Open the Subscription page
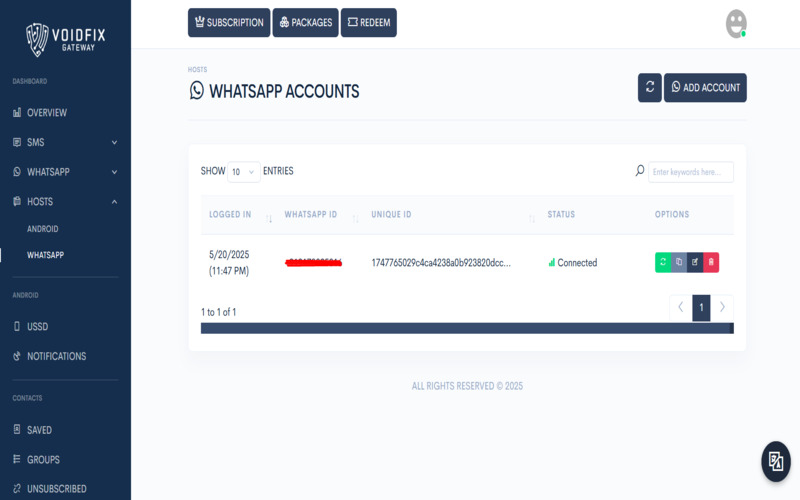Image resolution: width=800 pixels, height=500 pixels. click(x=229, y=22)
